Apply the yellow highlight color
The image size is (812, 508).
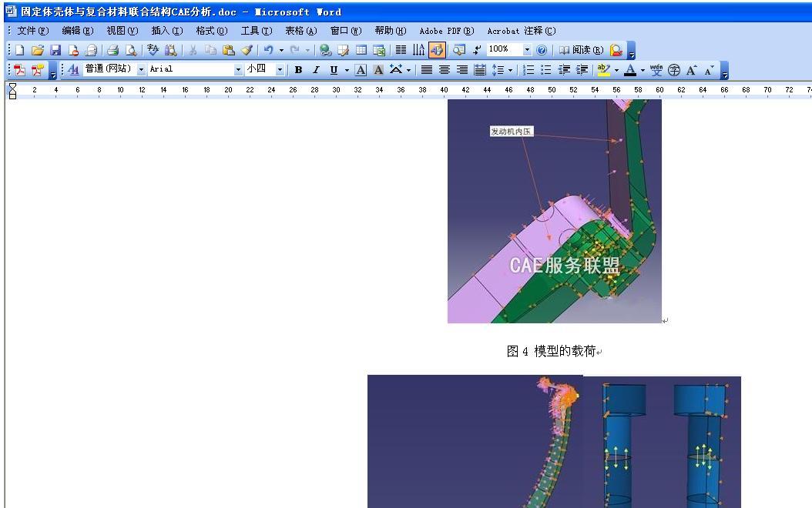603,70
